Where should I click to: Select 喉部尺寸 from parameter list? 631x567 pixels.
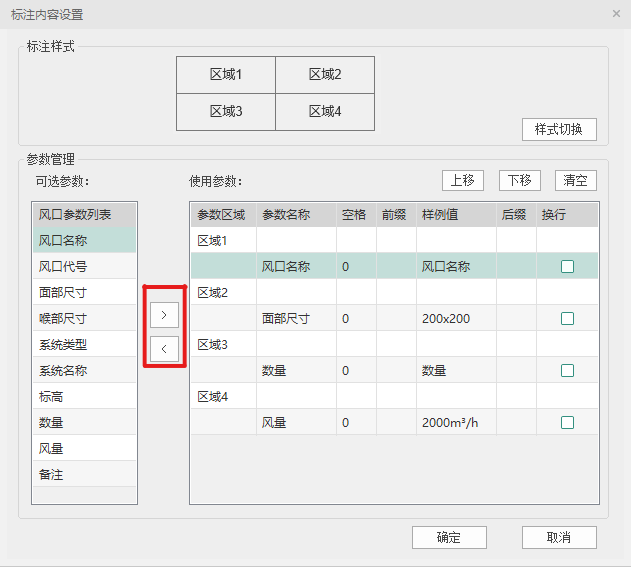click(x=84, y=319)
